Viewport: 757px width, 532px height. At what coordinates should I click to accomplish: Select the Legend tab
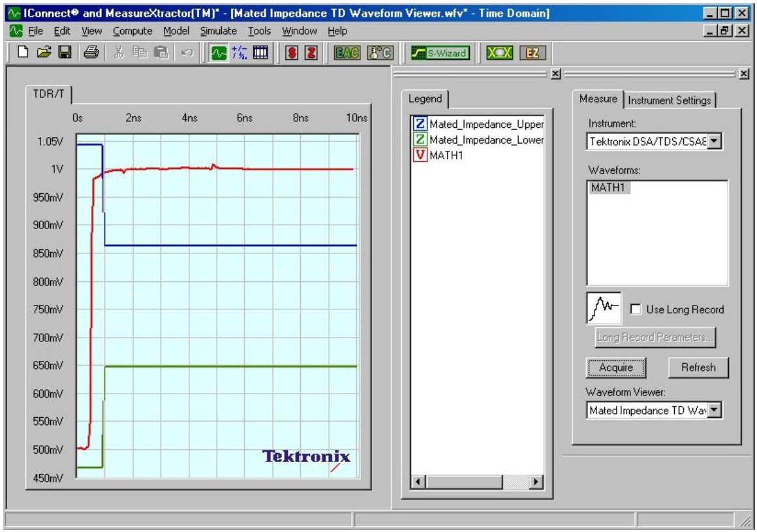point(425,99)
